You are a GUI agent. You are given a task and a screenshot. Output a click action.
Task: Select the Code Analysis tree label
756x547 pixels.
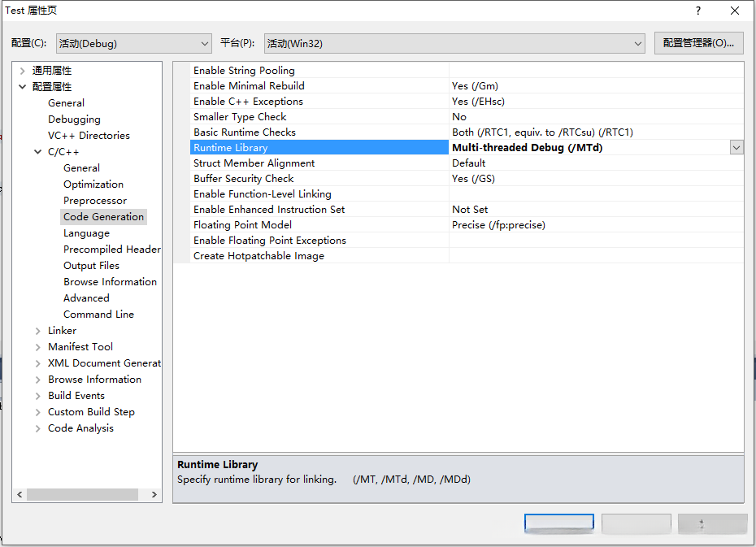[x=80, y=428]
